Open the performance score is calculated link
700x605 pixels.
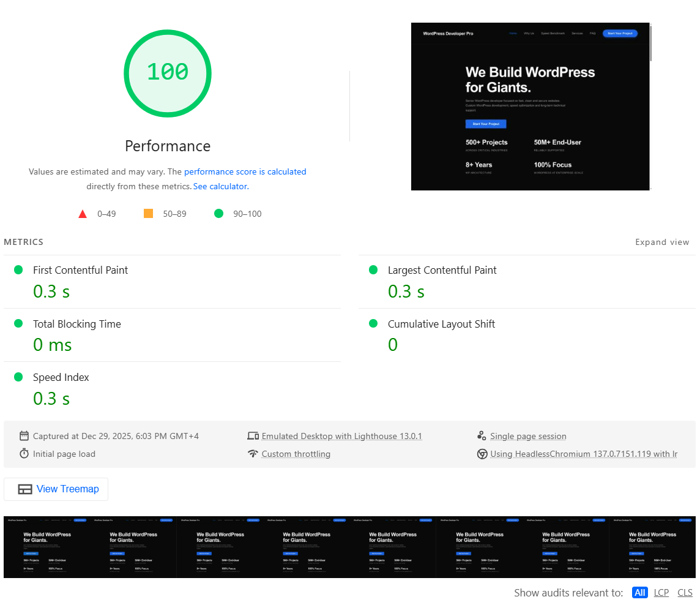pyautogui.click(x=245, y=171)
